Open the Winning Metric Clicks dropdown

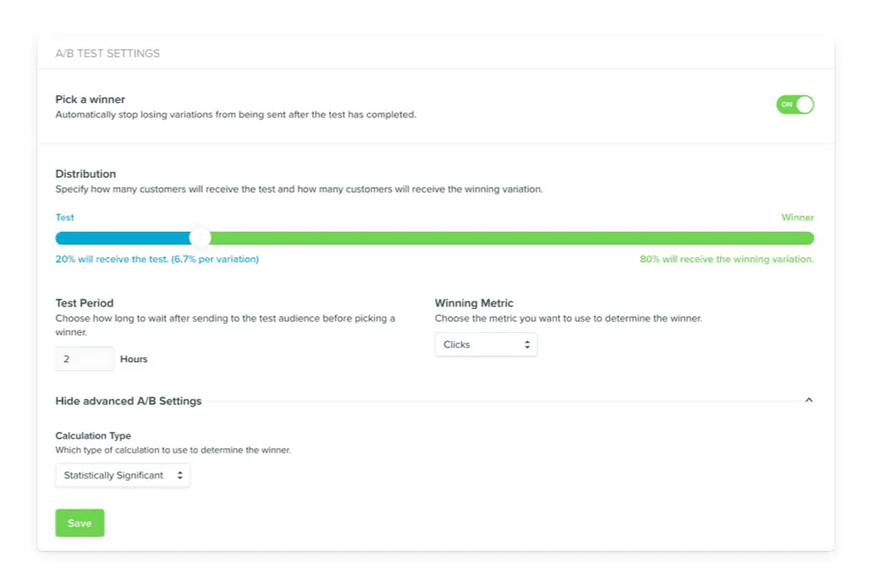point(486,345)
